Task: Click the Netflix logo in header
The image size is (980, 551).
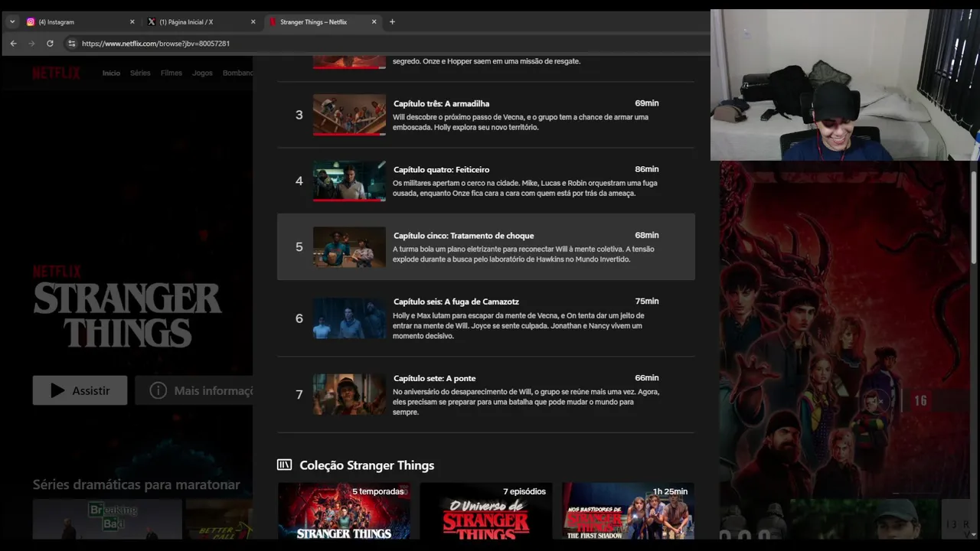Action: pyautogui.click(x=56, y=73)
